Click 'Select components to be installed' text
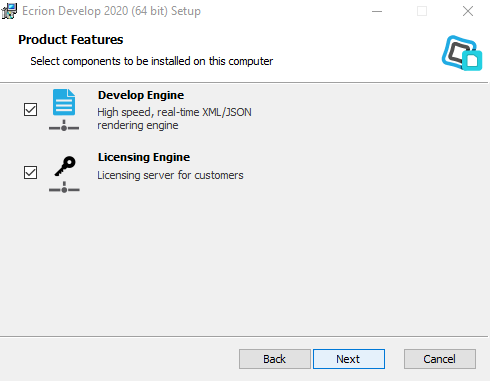Screen dimensions: 490x381 tap(152, 61)
